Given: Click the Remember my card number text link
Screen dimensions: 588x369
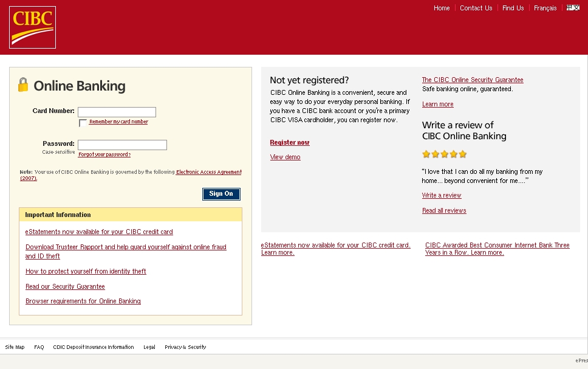Looking at the screenshot, I should tap(118, 122).
